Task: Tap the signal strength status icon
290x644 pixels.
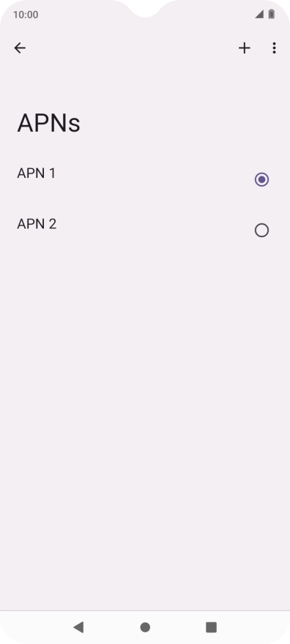Action: [259, 15]
